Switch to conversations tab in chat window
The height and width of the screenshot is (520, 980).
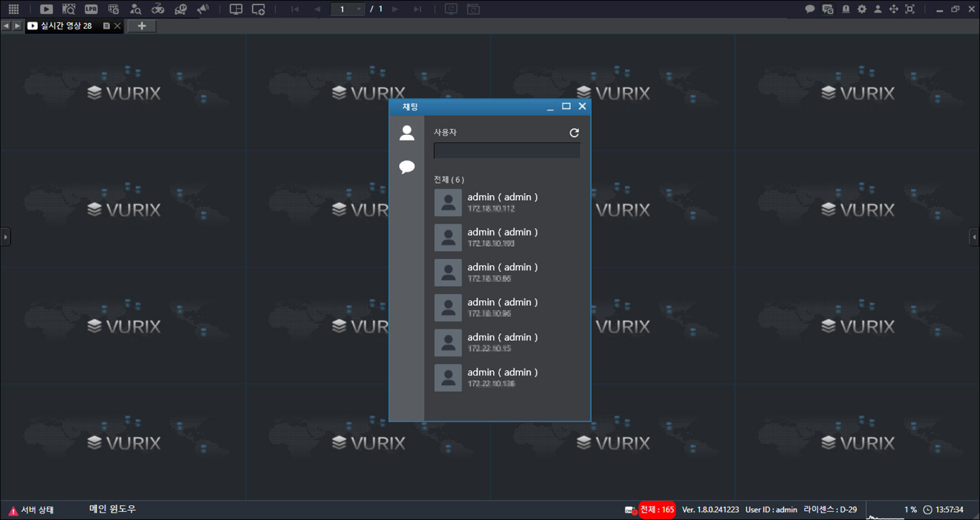coord(407,166)
